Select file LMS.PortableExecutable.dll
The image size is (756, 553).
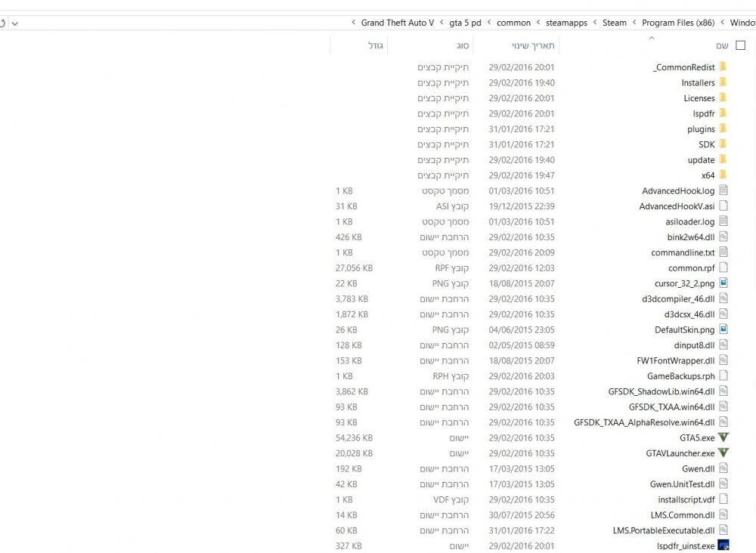click(664, 530)
